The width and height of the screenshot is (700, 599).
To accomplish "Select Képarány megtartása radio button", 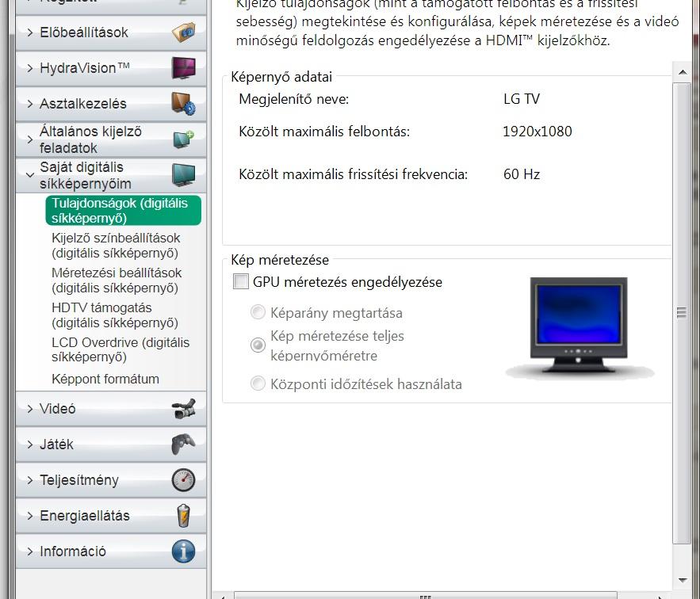I will [258, 312].
